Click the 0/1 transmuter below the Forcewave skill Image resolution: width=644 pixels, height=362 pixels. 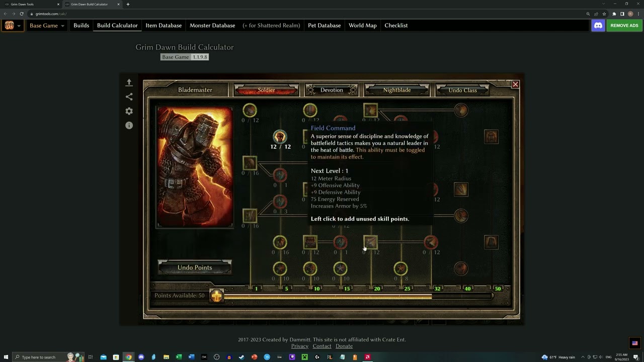coord(280,175)
